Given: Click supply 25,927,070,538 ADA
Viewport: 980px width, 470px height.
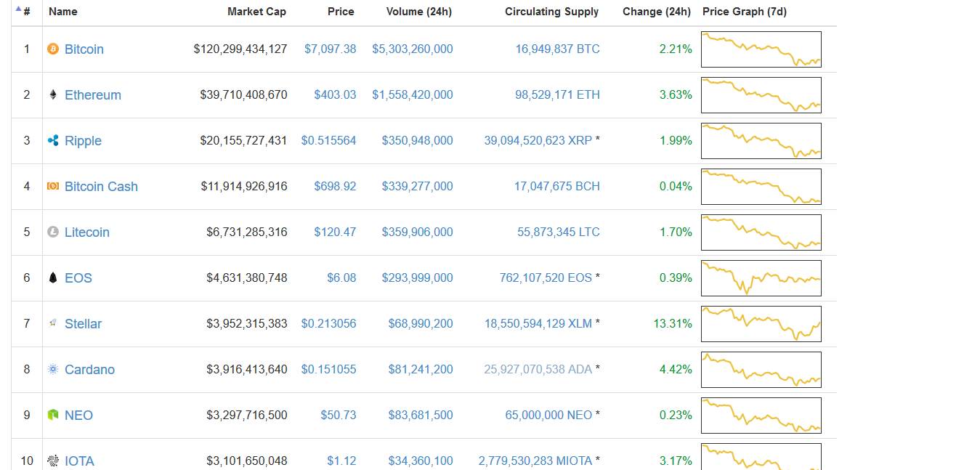Looking at the screenshot, I should [538, 369].
